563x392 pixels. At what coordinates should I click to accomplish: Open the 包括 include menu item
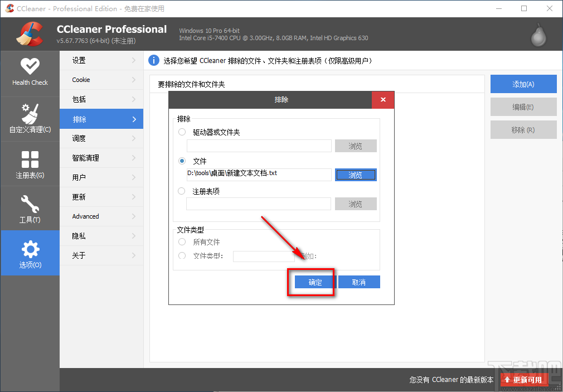click(101, 99)
